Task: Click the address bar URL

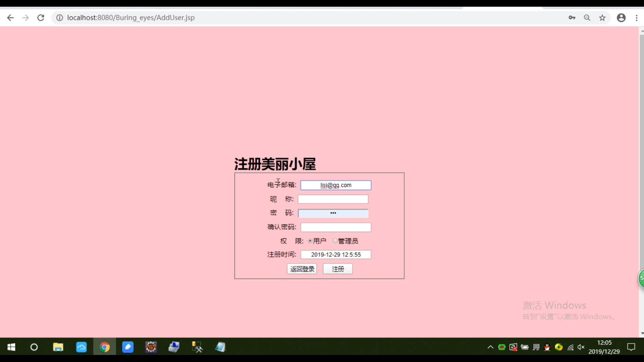Action: pos(131,18)
